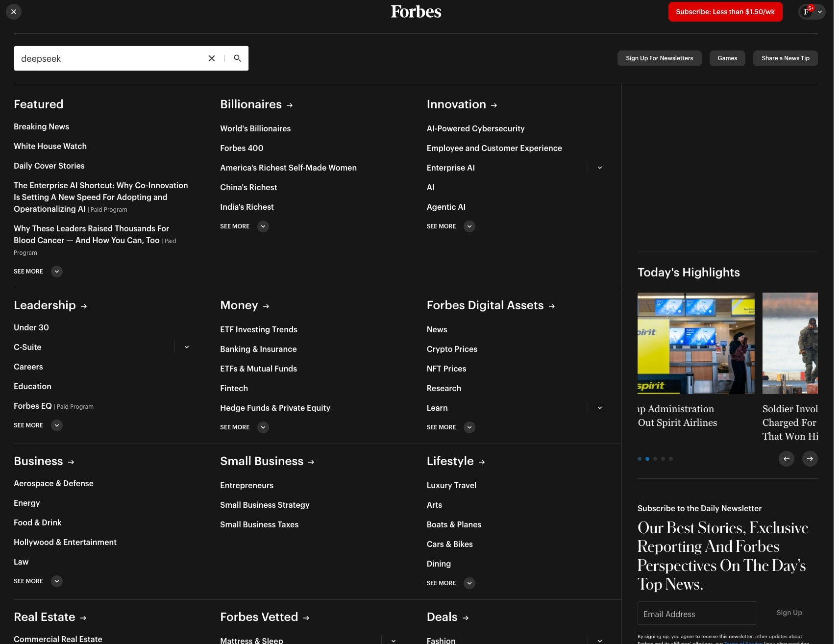Expand See More under Money
This screenshot has width=839, height=644.
point(245,427)
